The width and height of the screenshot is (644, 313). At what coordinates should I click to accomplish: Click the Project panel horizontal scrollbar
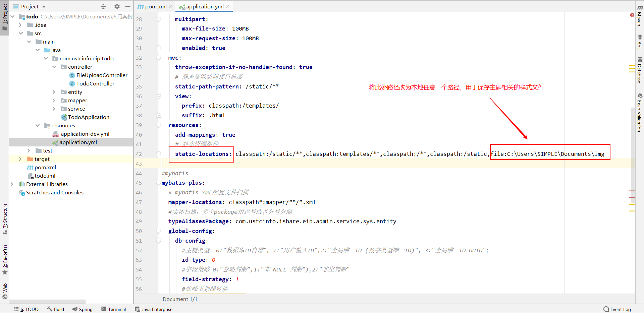[47, 301]
